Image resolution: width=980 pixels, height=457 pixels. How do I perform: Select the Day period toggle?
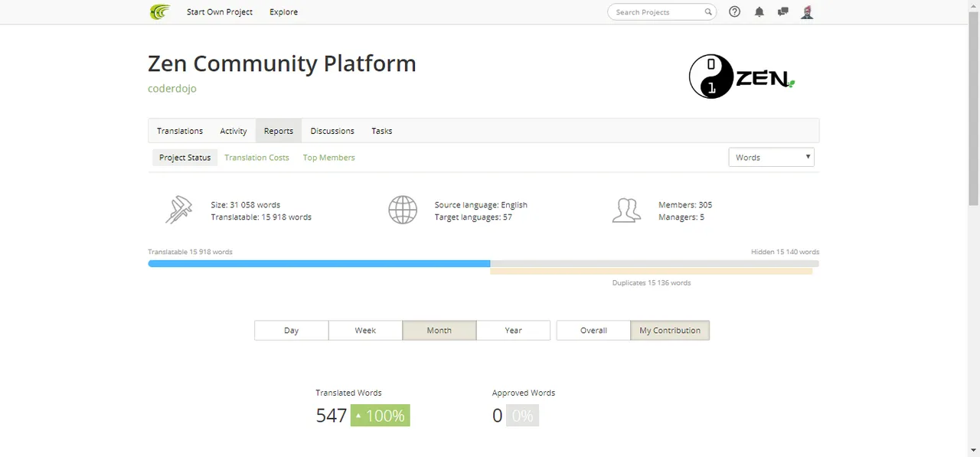click(291, 330)
